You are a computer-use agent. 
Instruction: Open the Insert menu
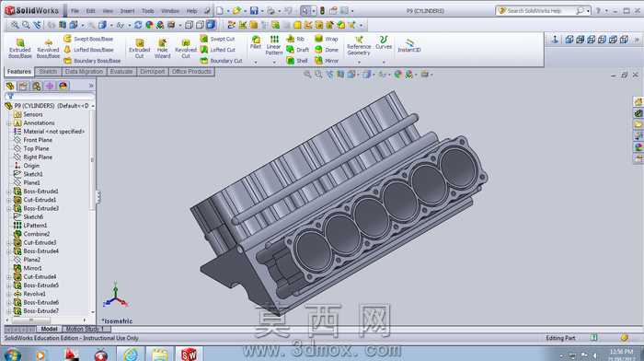point(127,11)
